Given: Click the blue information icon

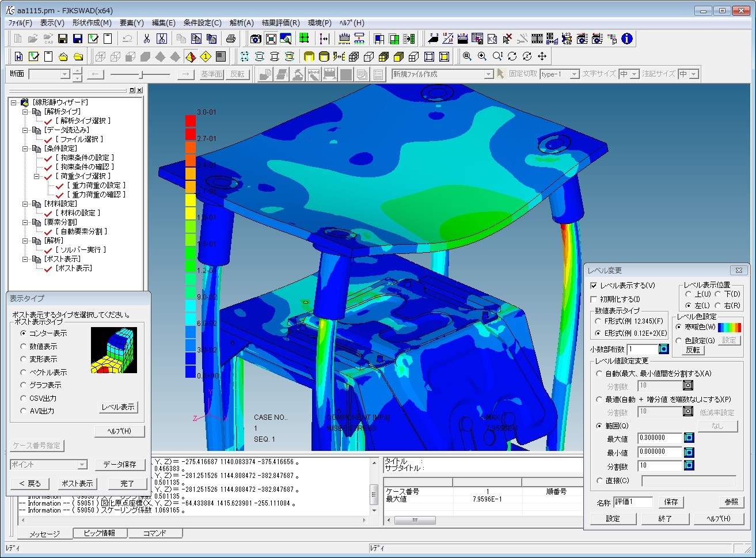Looking at the screenshot, I should pos(627,39).
